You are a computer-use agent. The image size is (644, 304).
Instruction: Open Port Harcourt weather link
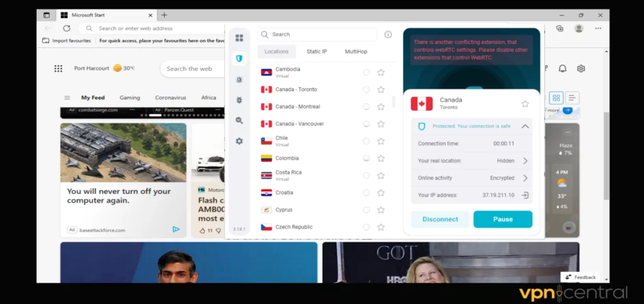pos(104,68)
